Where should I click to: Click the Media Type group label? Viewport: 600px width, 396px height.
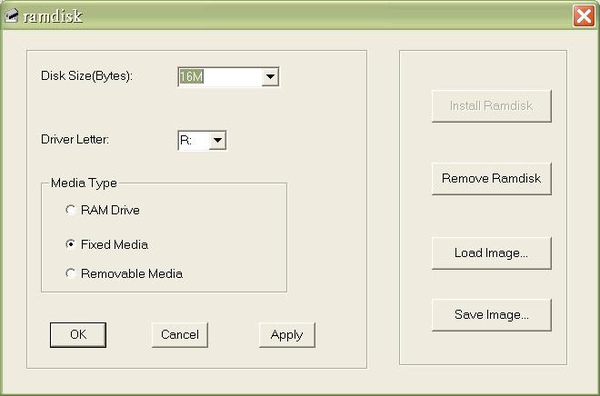tap(84, 183)
